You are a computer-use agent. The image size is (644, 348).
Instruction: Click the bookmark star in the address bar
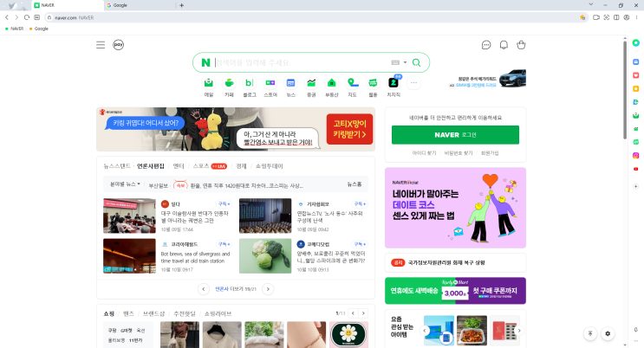(582, 17)
